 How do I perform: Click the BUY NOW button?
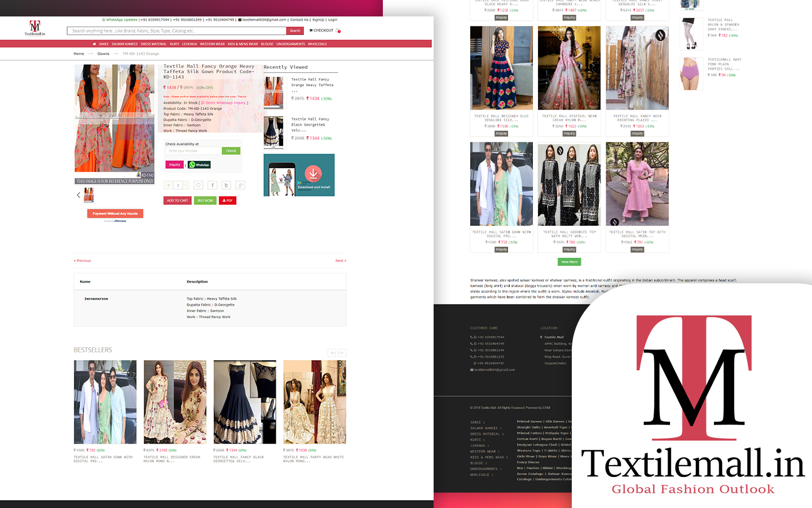tap(205, 200)
